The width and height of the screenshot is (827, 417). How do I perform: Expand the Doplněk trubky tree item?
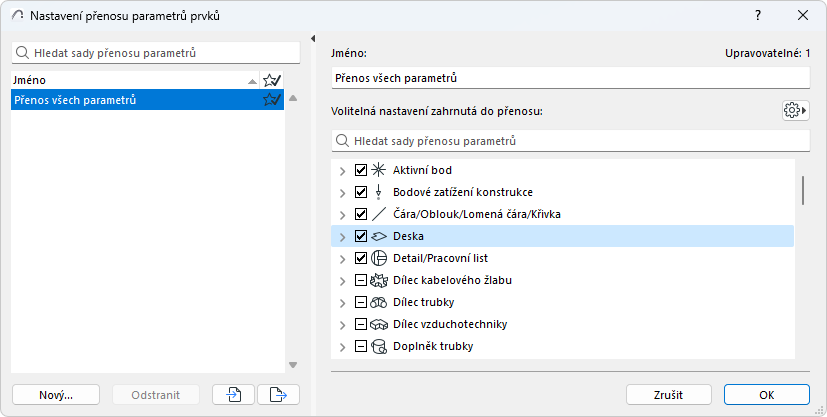(343, 347)
